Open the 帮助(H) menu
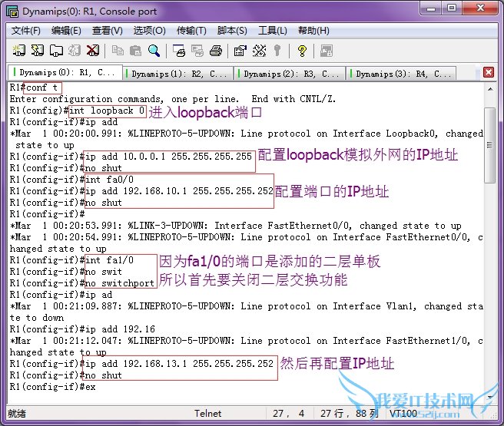The height and width of the screenshot is (426, 504). 313,31
